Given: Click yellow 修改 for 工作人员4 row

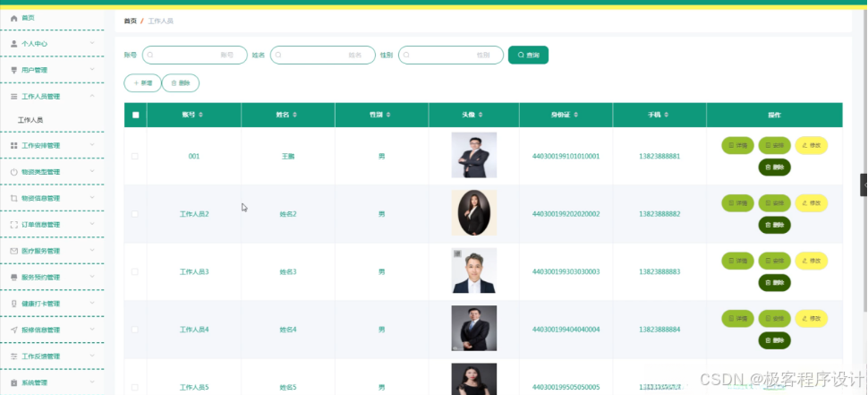Looking at the screenshot, I should point(811,319).
